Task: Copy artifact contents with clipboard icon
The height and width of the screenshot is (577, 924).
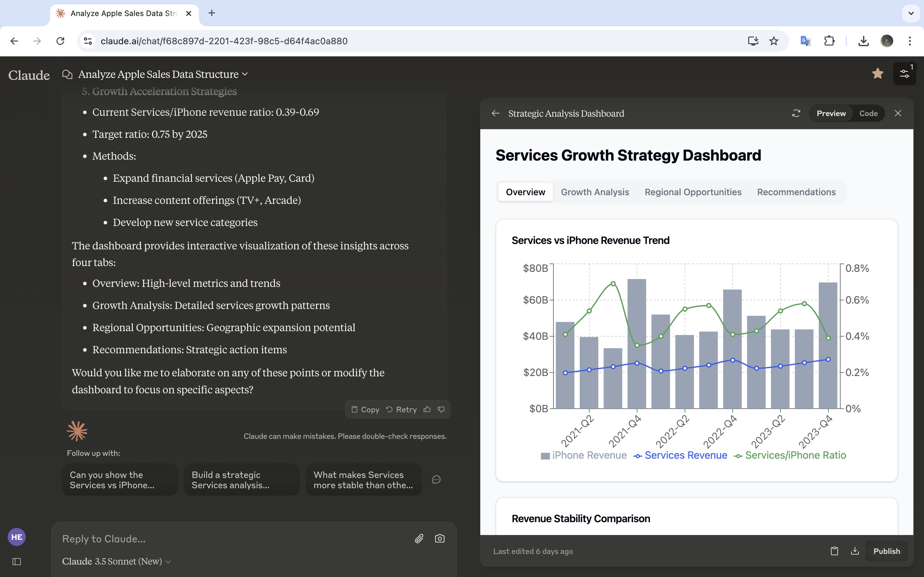Action: pos(834,551)
